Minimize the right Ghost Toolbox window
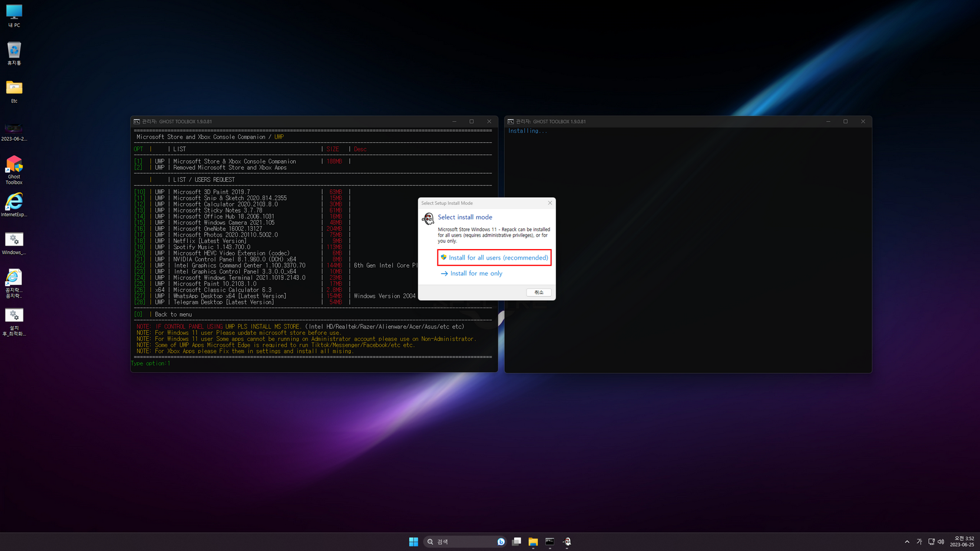980x551 pixels. 828,122
